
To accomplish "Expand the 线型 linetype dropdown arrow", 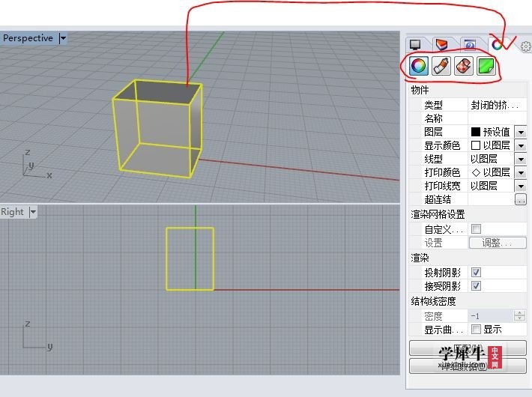I will click(x=521, y=159).
